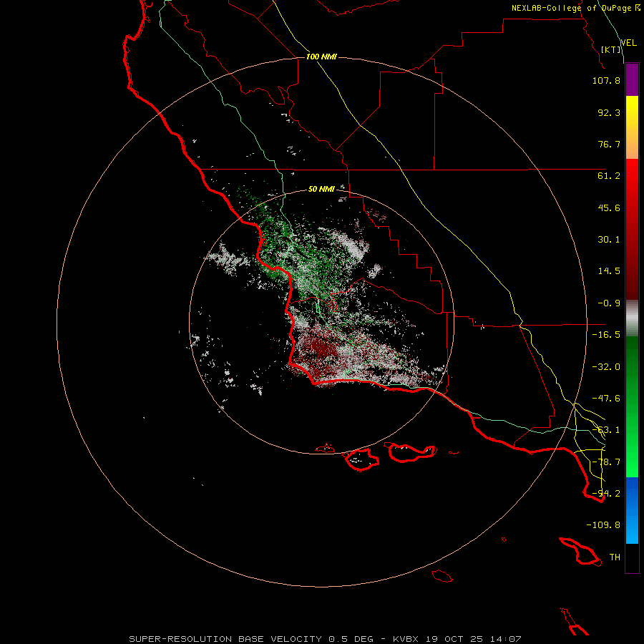
Task: Select the 14.5 scale value
Action: coord(609,271)
